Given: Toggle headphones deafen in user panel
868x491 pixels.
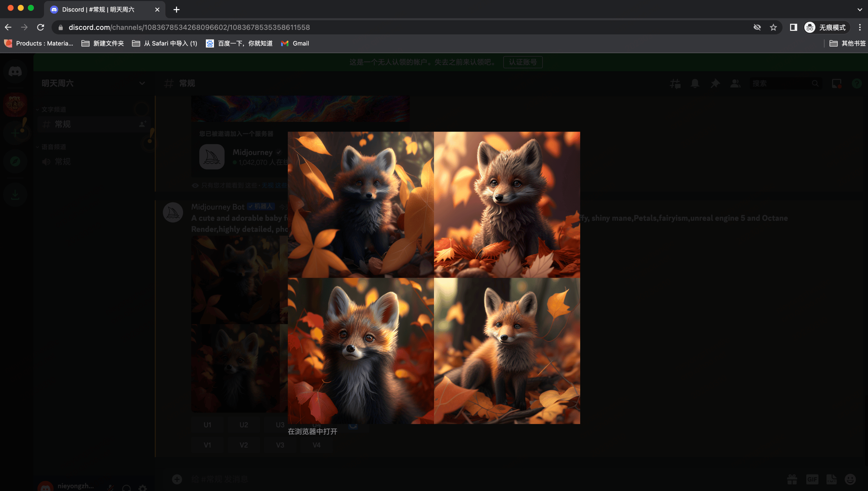Looking at the screenshot, I should 126,488.
